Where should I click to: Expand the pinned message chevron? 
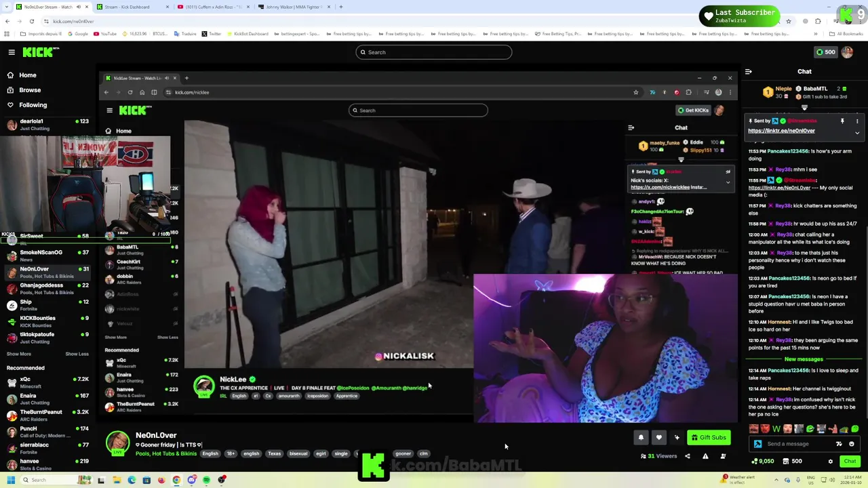point(857,133)
